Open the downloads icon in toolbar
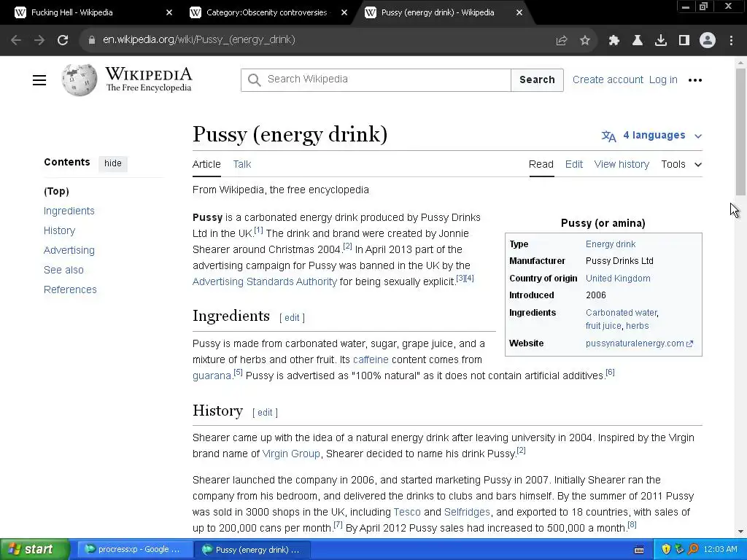The width and height of the screenshot is (747, 560). [661, 41]
